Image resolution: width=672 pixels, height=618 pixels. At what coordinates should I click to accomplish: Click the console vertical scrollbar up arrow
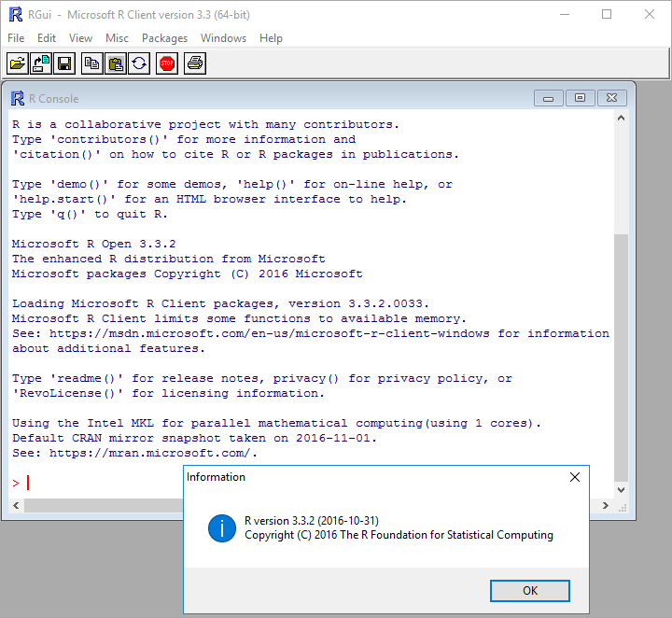tap(621, 118)
